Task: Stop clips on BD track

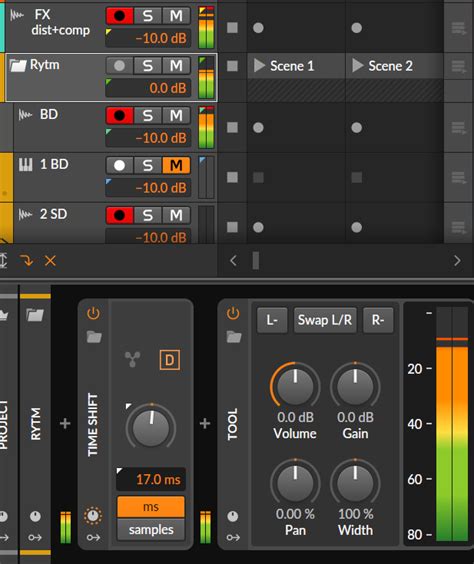Action: coord(232,127)
